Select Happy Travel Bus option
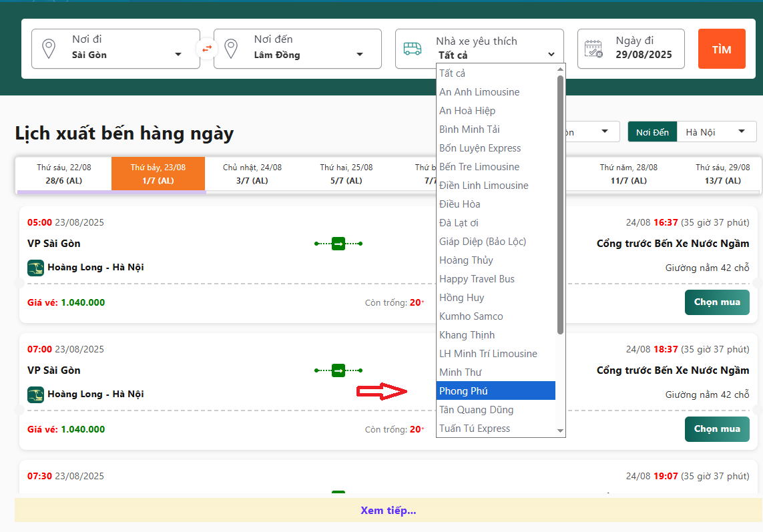Screen dimensions: 763x532 496,279
